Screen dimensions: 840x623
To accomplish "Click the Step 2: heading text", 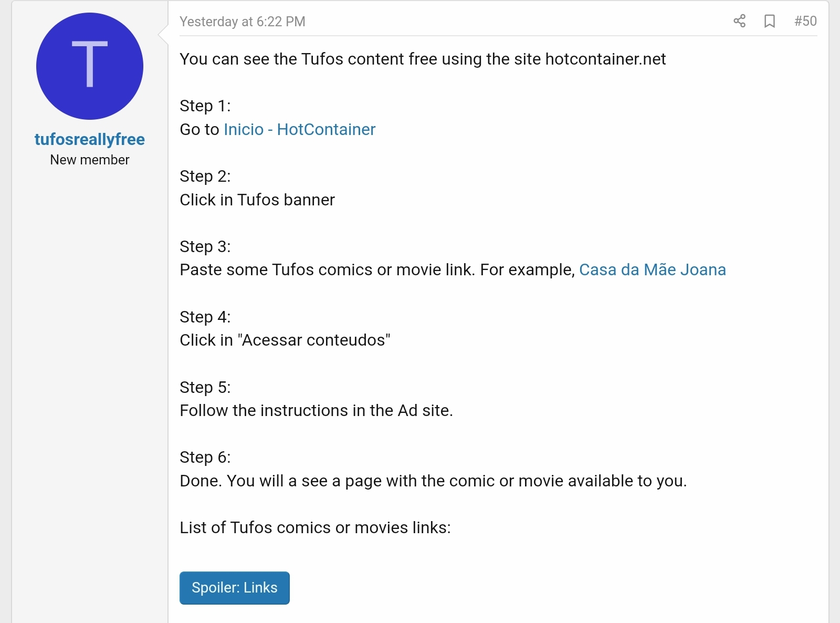I will coord(205,176).
